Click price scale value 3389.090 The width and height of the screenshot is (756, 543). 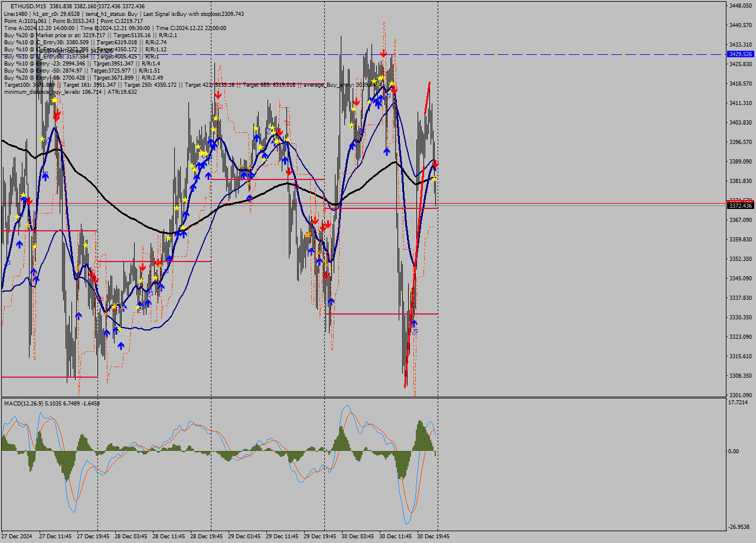tap(740, 161)
